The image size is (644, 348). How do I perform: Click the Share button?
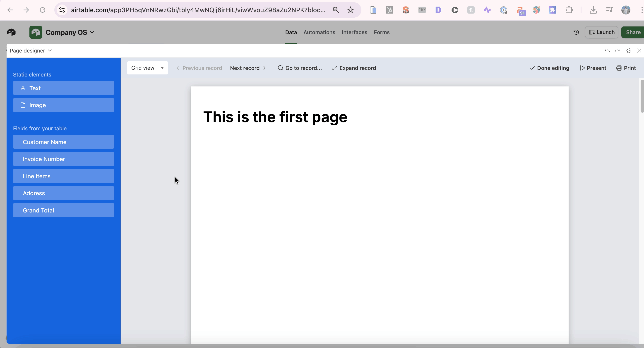point(633,32)
